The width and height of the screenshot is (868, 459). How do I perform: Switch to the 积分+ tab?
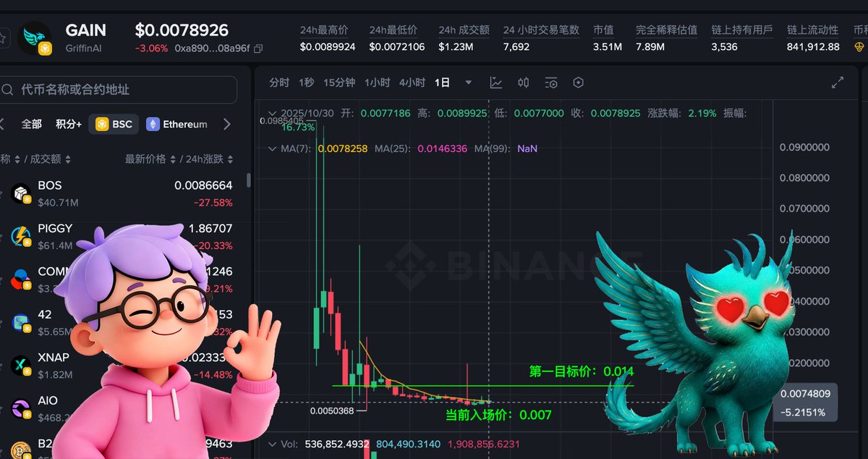pyautogui.click(x=69, y=124)
